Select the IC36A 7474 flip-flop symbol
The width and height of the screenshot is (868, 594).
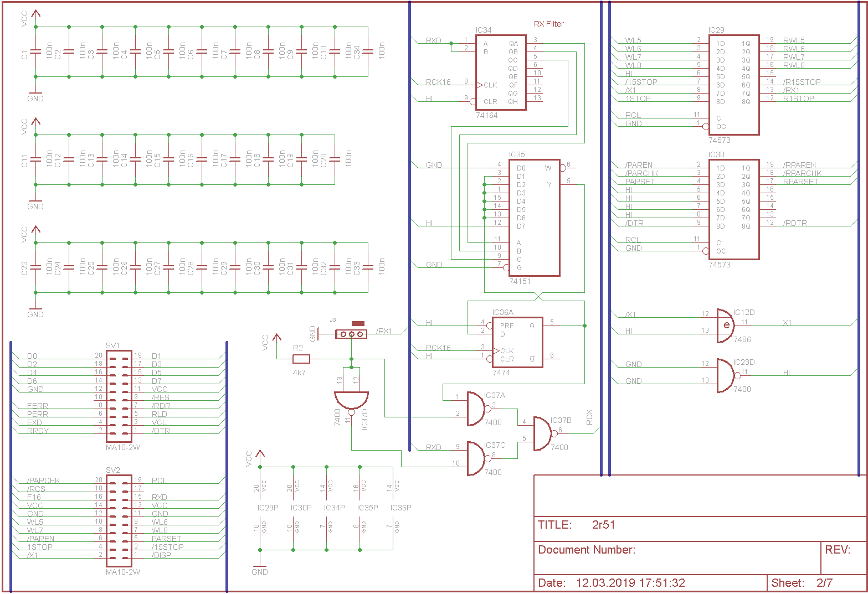[517, 342]
